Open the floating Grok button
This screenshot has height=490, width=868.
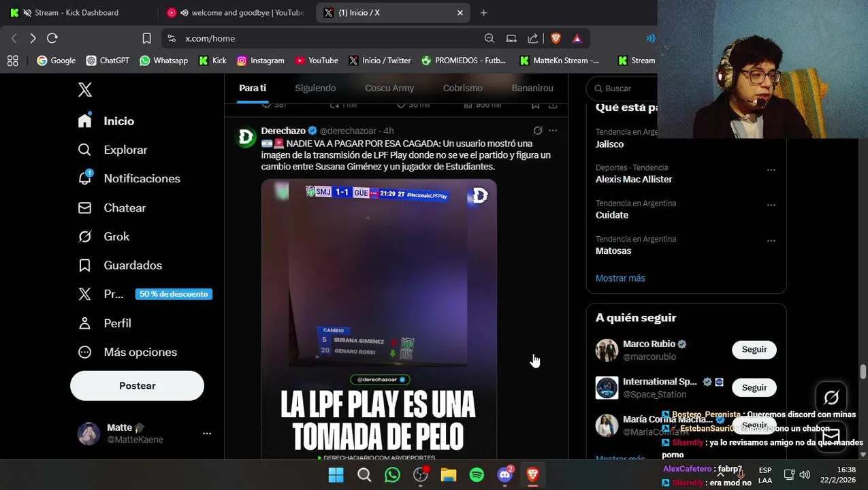831,397
